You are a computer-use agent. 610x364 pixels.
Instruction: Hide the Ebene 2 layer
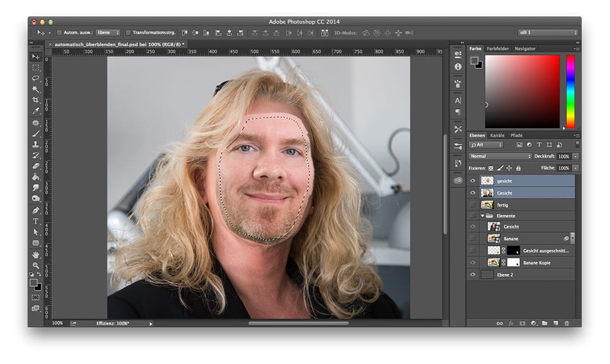click(472, 274)
